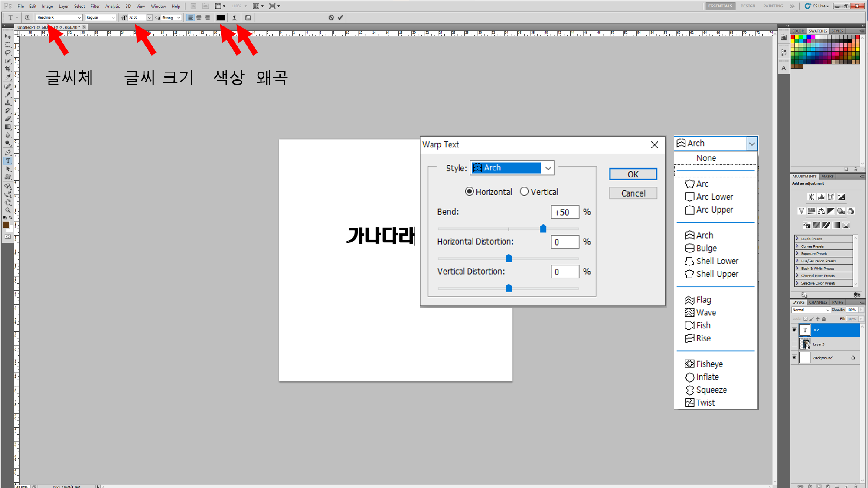Click the Bend slider handle
This screenshot has height=488, width=868.
[543, 229]
